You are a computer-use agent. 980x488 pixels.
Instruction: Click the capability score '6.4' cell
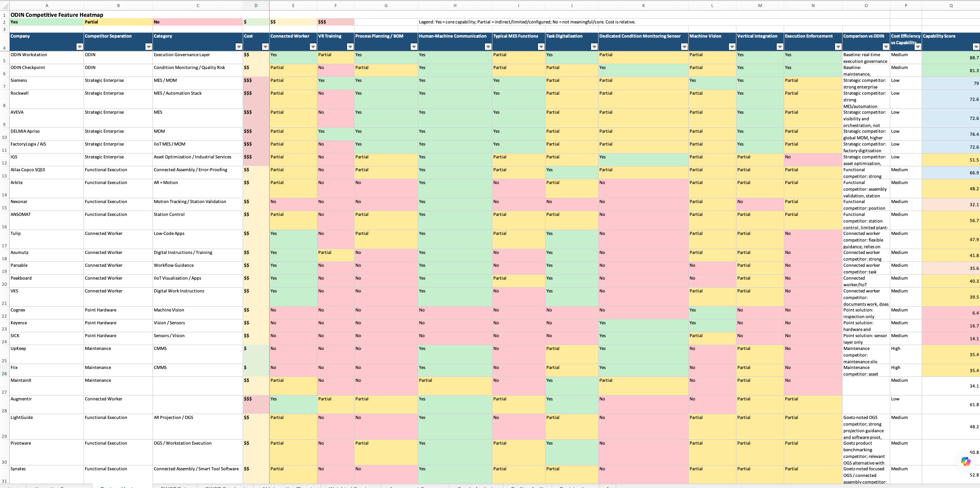coord(950,313)
